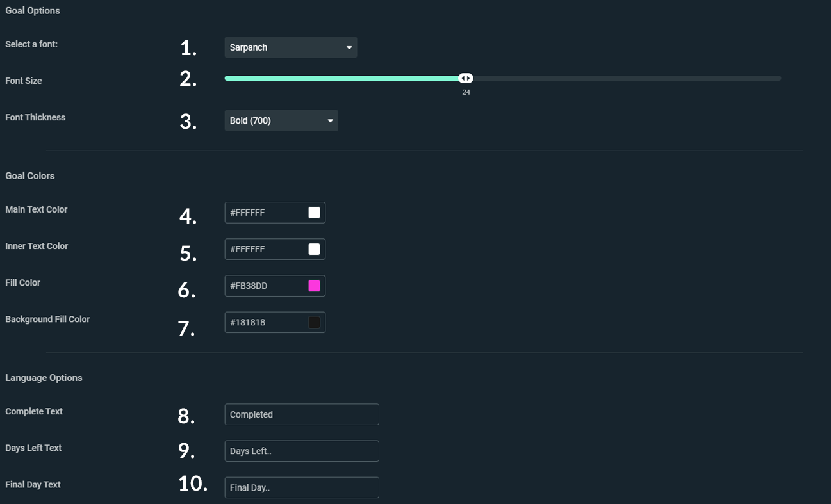Viewport: 831px width, 504px height.
Task: Click the Select a font label
Action: 31,44
